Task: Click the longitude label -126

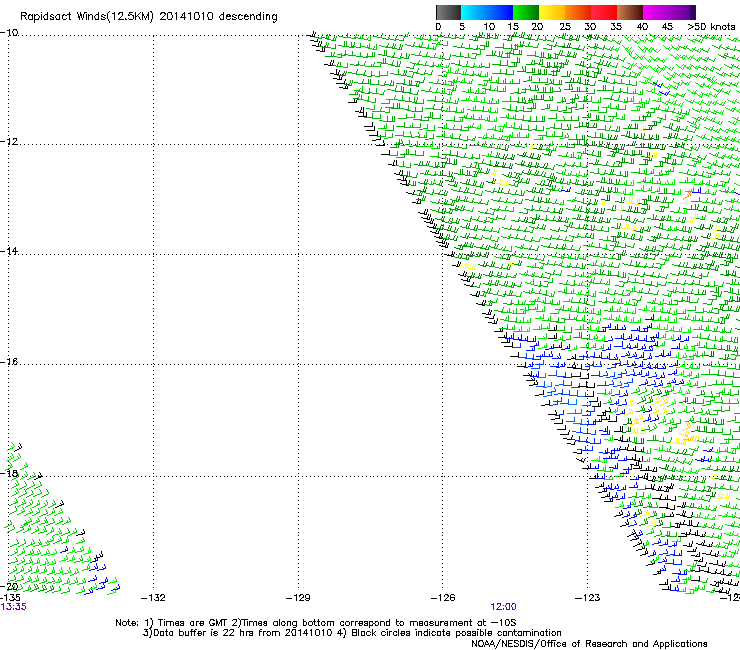Action: (x=443, y=598)
